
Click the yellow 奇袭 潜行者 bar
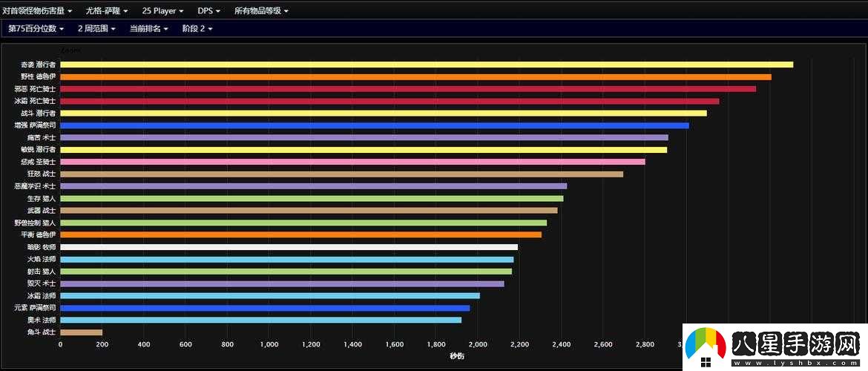coord(427,65)
